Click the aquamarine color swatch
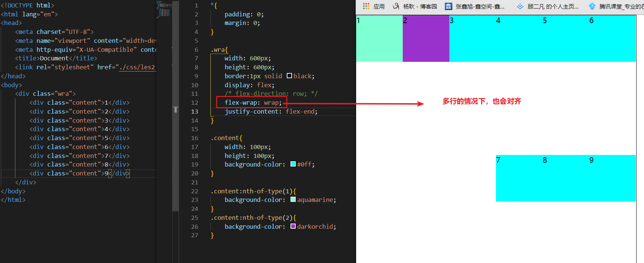Screen dimensions: 644x263 click(293, 200)
